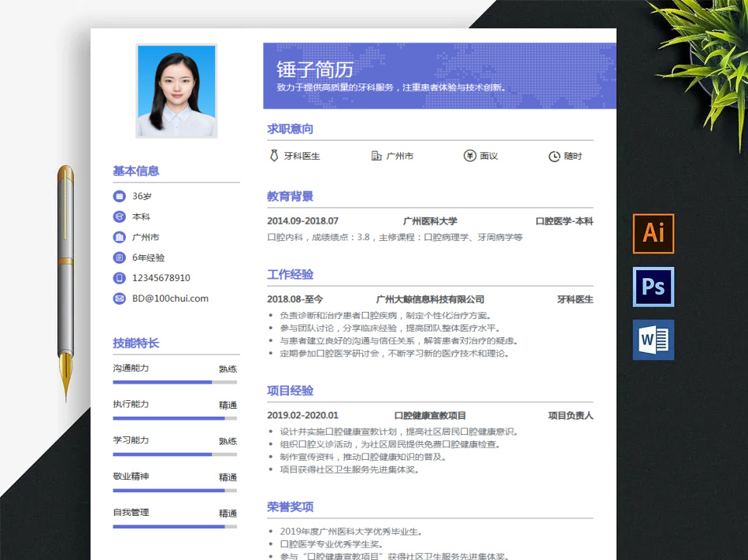Select the company name 广州大鲸信息科技有限公司
Screen dimensions: 748x560
430,299
